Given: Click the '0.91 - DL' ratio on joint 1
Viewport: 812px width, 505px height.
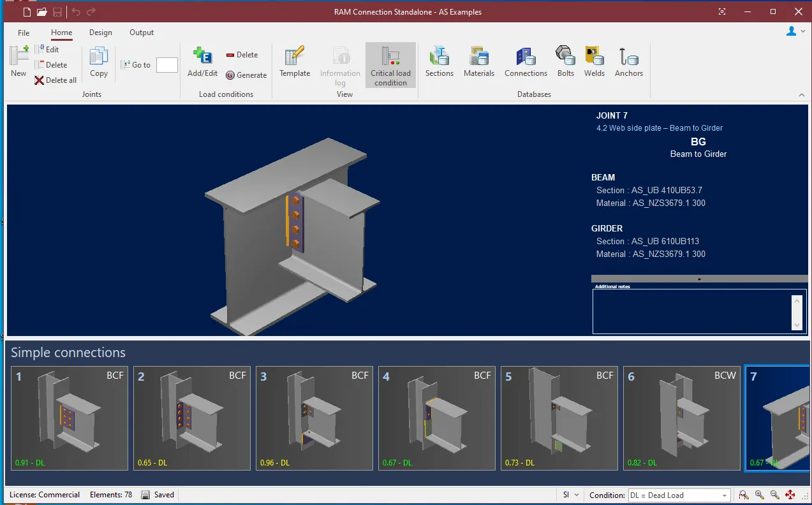Looking at the screenshot, I should tap(29, 463).
